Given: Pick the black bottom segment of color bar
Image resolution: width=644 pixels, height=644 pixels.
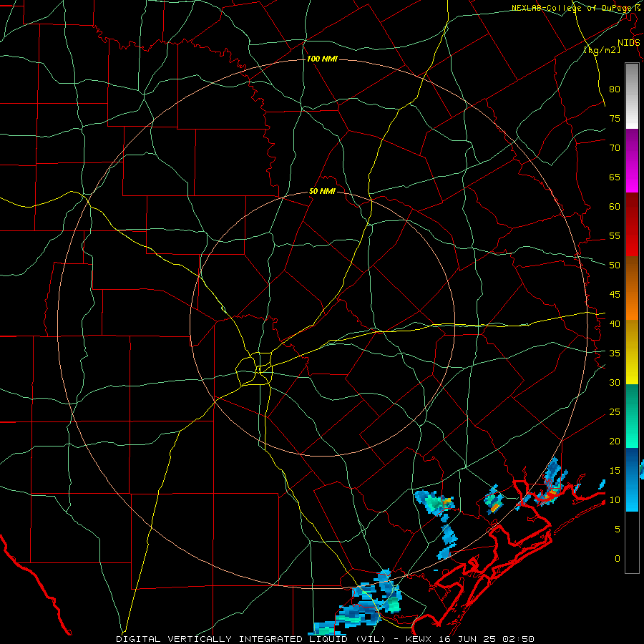Looking at the screenshot, I should coord(632,542).
